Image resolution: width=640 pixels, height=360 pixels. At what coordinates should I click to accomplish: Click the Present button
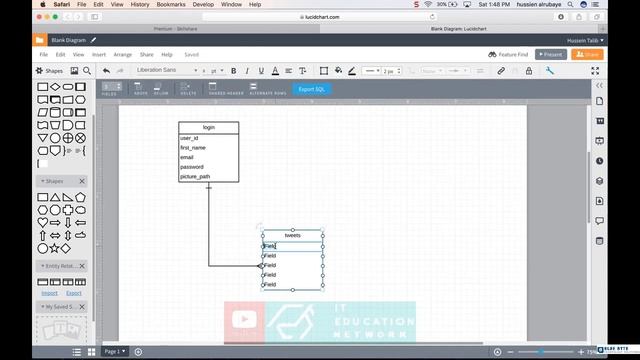(551, 54)
